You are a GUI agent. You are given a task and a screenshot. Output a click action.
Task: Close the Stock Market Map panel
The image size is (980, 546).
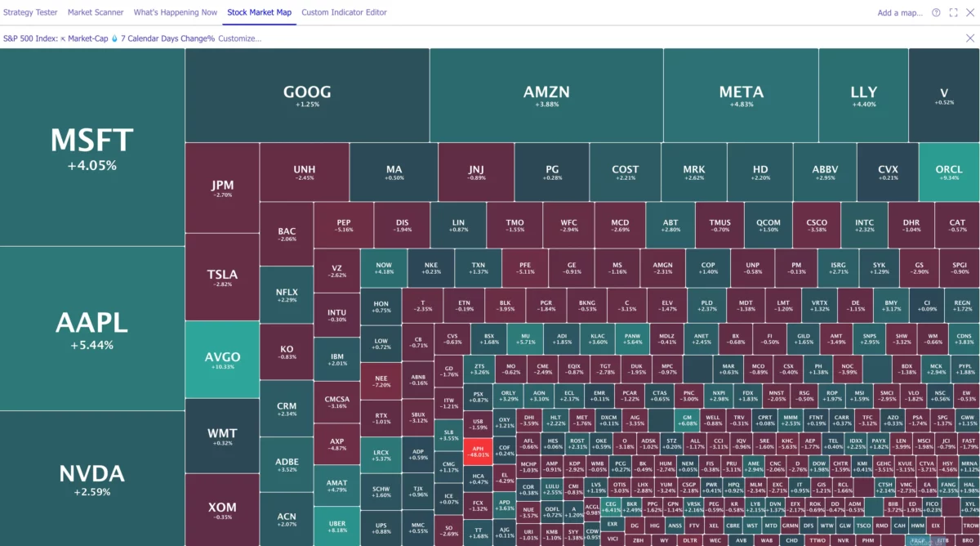click(969, 12)
